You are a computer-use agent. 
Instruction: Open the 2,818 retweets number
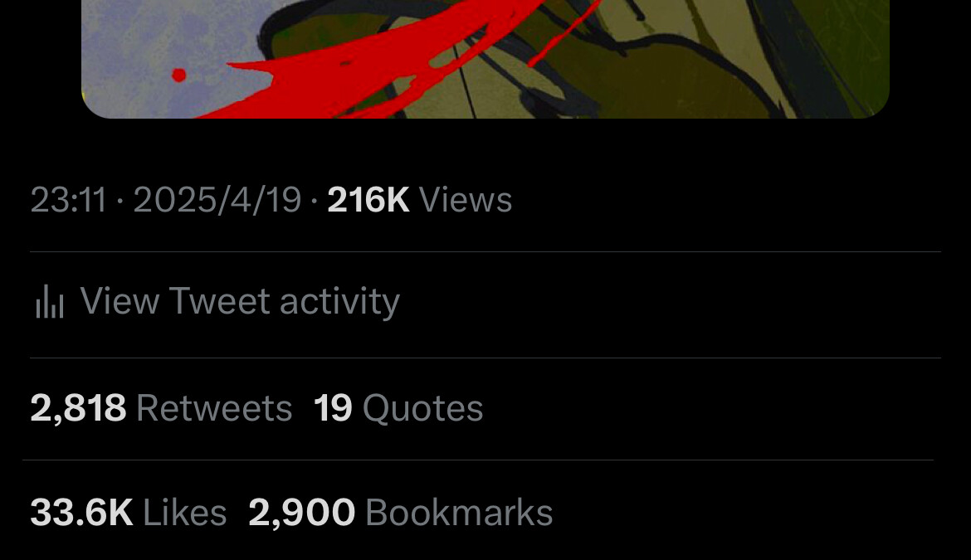point(78,408)
